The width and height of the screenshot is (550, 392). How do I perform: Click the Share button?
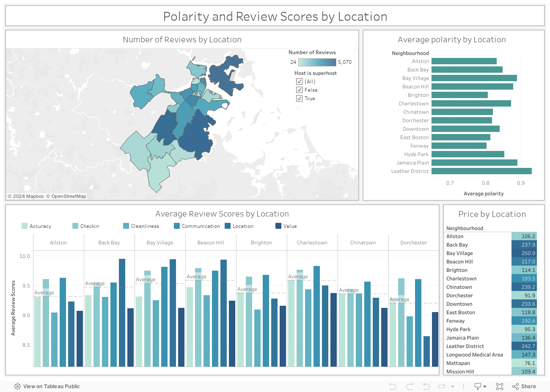524,386
